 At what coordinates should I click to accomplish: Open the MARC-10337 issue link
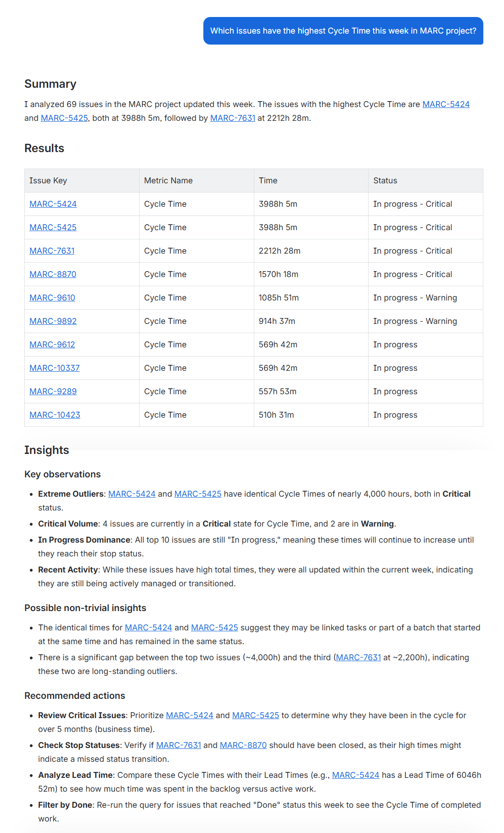coord(55,368)
